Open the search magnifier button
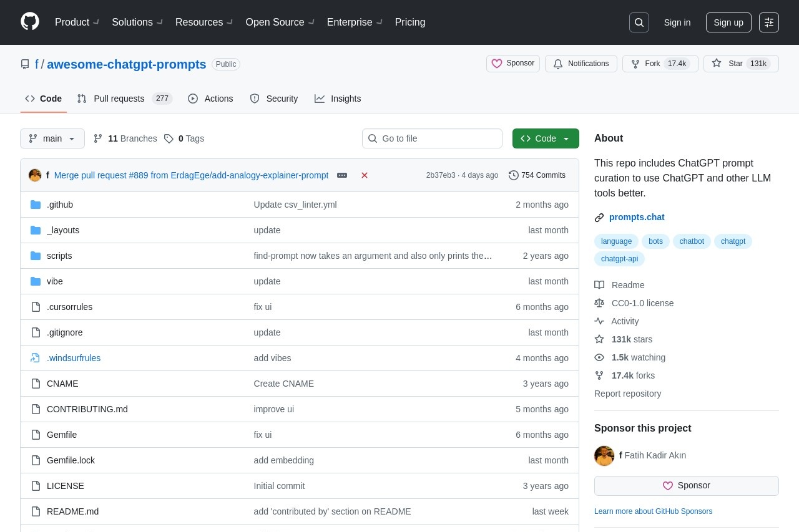799x532 pixels. tap(639, 22)
